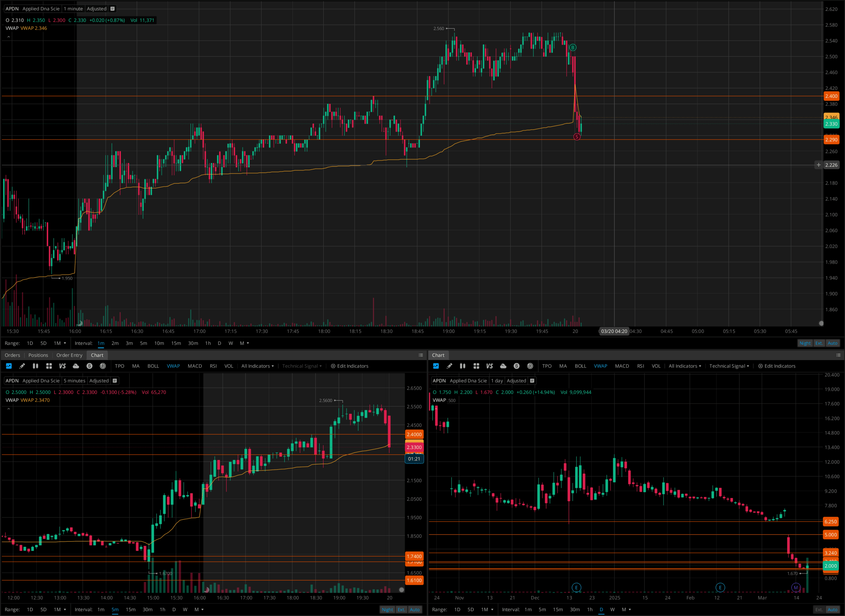Open the Order Entry tab

point(69,355)
